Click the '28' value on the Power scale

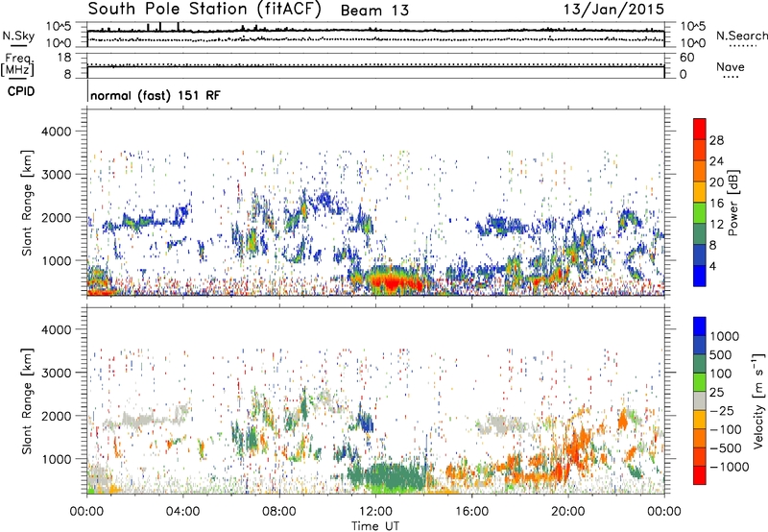tap(716, 140)
